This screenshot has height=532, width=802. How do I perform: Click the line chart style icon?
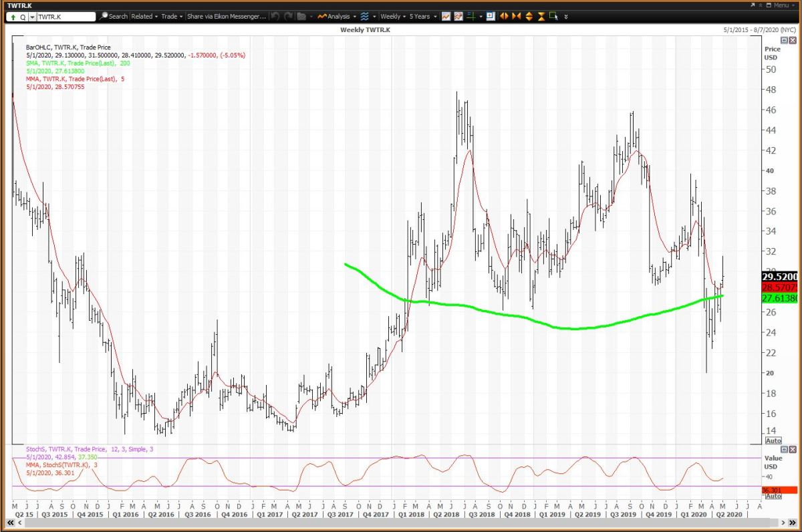[x=446, y=16]
